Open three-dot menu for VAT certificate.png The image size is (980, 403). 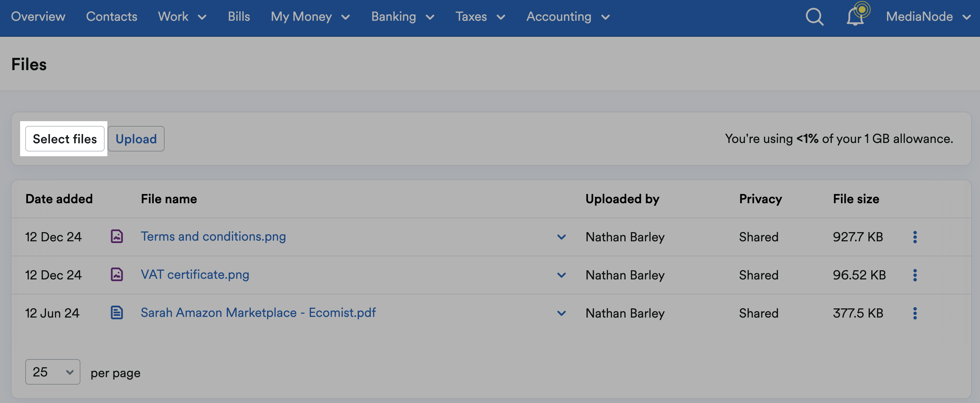915,275
